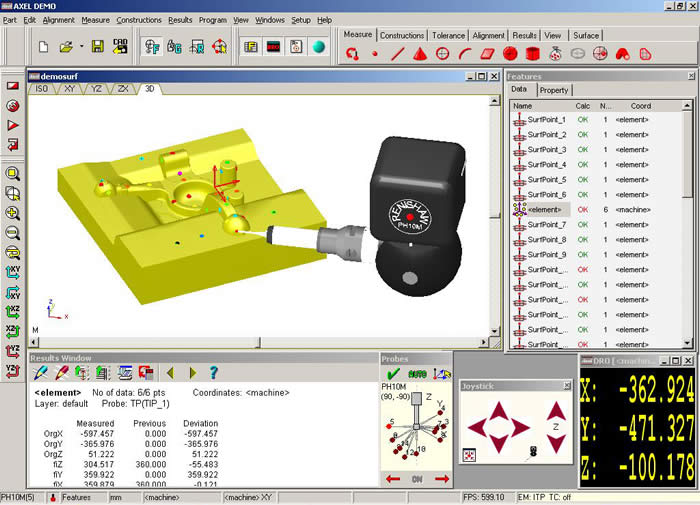Open a file with the folder icon
Image resolution: width=700 pixels, height=505 pixels.
click(x=66, y=46)
